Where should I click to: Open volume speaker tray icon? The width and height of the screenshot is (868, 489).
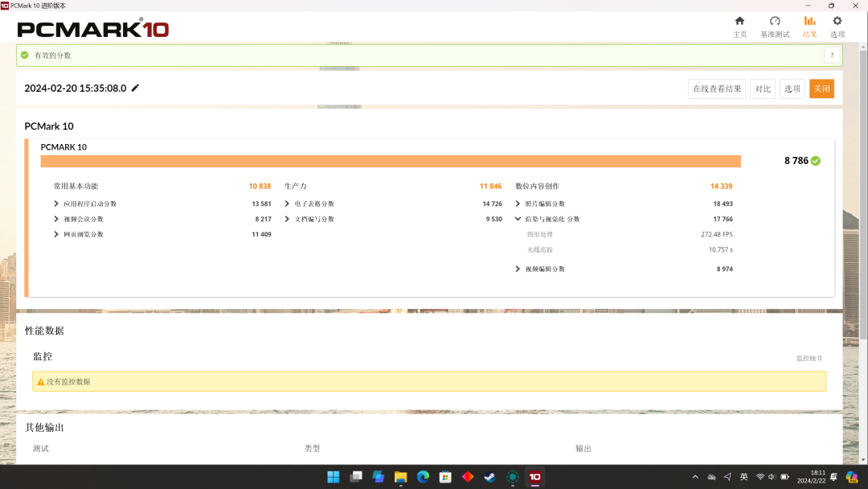(x=772, y=477)
